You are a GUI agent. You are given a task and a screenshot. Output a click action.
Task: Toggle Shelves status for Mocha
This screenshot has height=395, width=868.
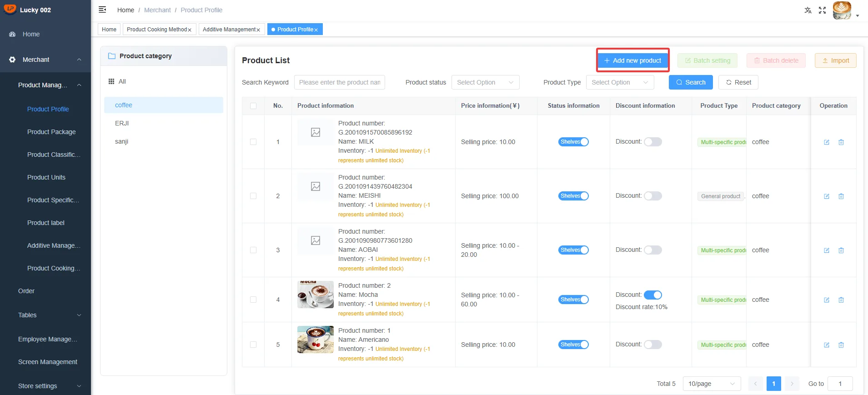click(x=573, y=300)
